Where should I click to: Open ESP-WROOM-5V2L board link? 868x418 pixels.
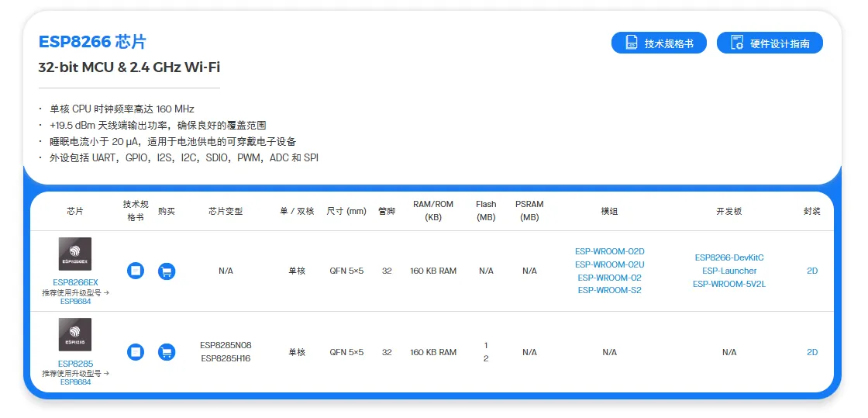point(729,284)
